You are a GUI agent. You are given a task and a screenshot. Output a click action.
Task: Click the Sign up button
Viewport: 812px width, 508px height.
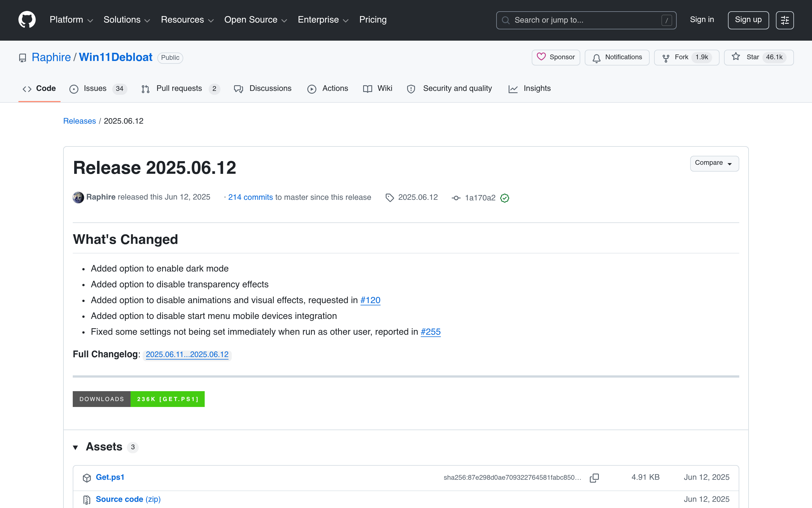point(748,20)
